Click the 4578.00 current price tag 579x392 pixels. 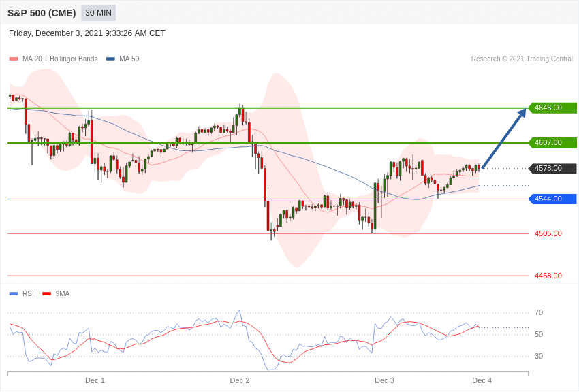tap(552, 169)
